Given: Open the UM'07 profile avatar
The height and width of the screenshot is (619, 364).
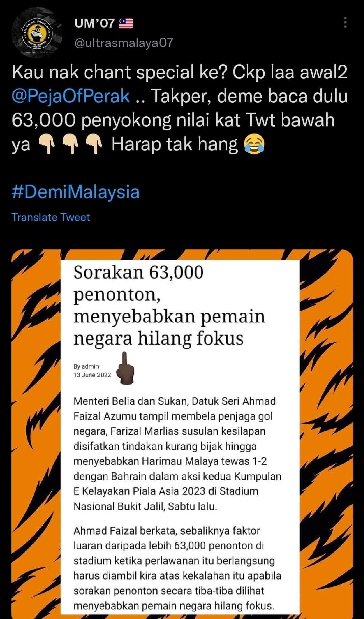Looking at the screenshot, I should tap(37, 33).
